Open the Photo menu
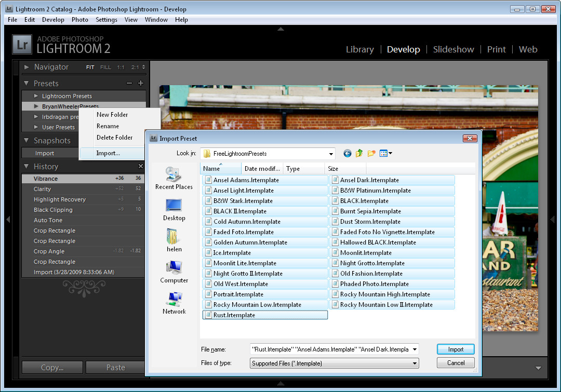Image resolution: width=561 pixels, height=392 pixels. (x=80, y=20)
